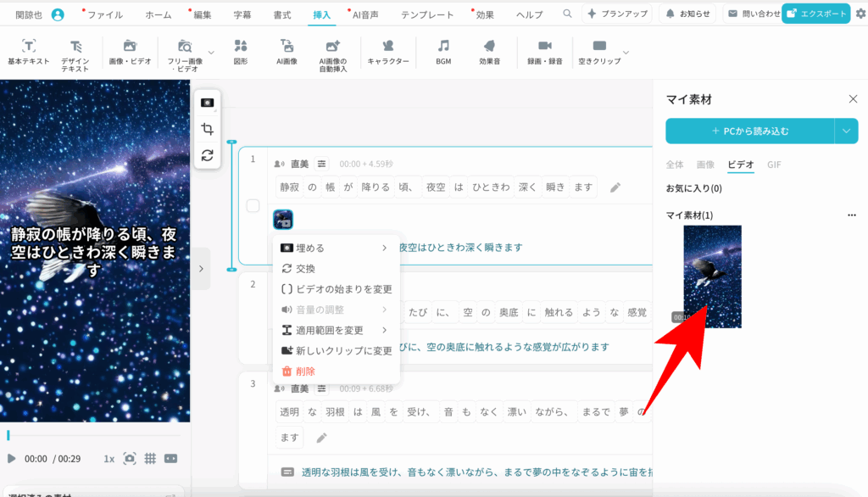Select the bird video thumbnail in マイ素材
868x497 pixels.
(712, 276)
